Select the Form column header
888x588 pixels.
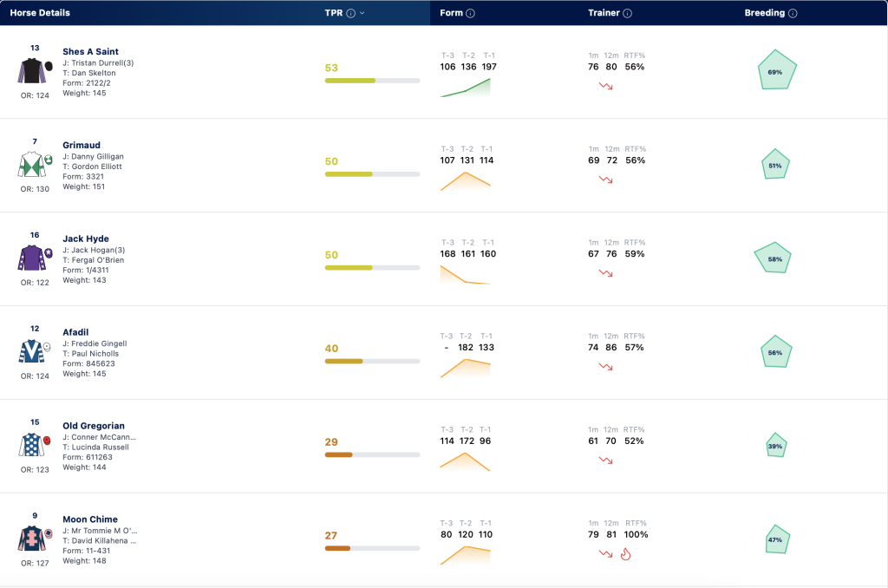[451, 13]
